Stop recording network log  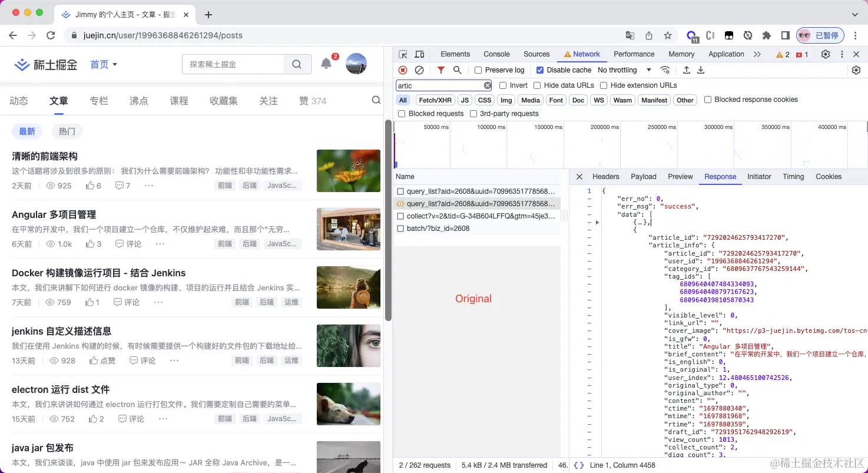[x=403, y=70]
